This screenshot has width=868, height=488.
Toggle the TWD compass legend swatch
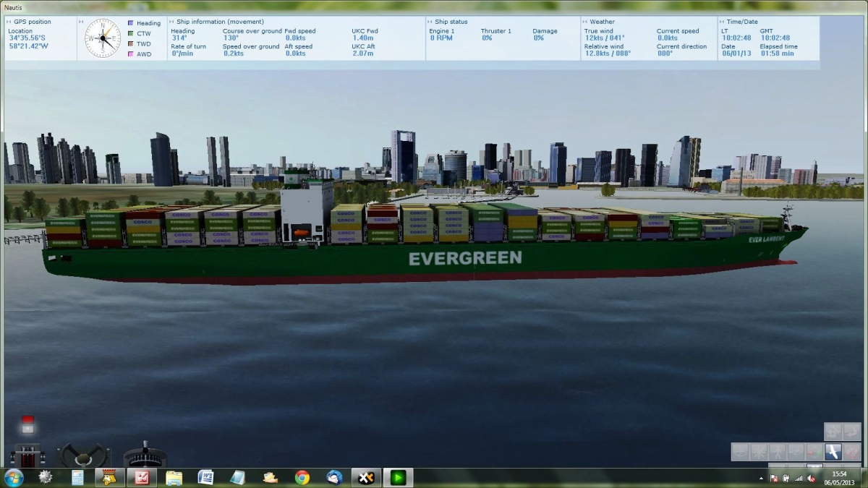[130, 43]
